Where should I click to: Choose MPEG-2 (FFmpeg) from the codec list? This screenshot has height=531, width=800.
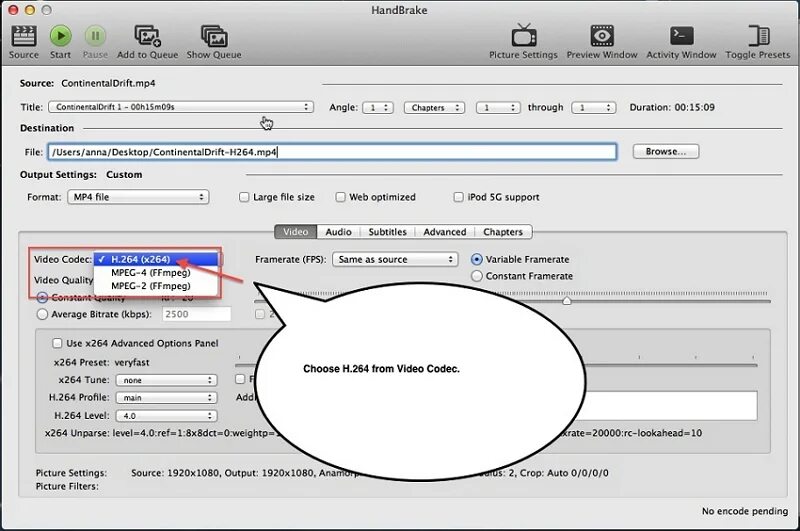[x=157, y=286]
